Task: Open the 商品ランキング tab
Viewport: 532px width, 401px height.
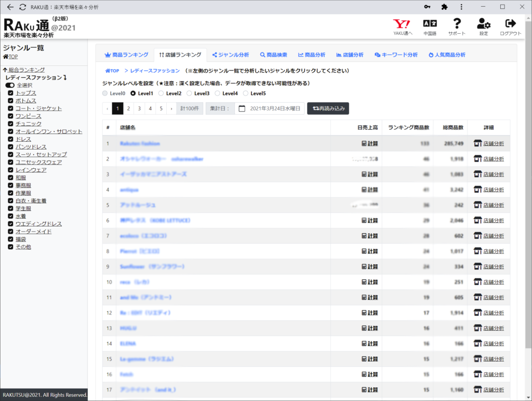Action: coord(127,55)
